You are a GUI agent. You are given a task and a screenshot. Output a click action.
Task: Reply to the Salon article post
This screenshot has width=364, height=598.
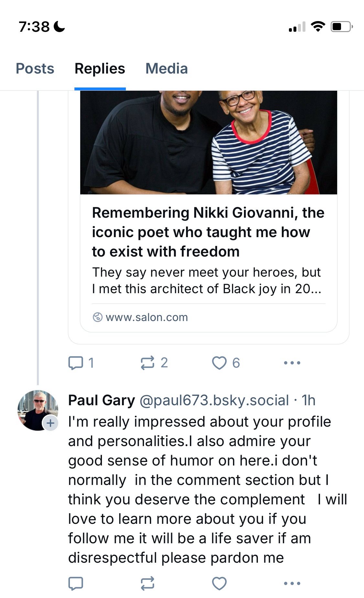click(76, 363)
